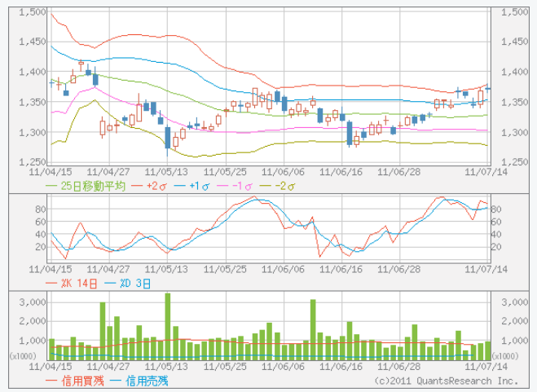This screenshot has width=537, height=392.
Task: Click the 信用売残 legend label
Action: (142, 381)
